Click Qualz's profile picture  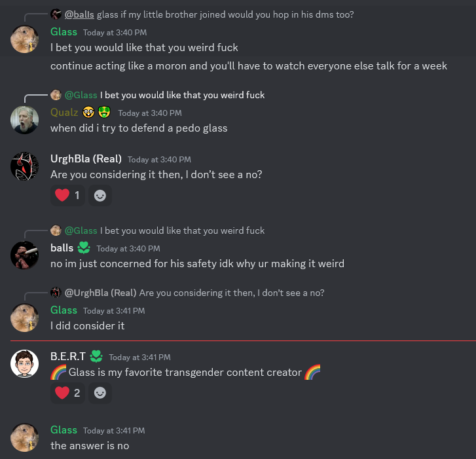click(24, 120)
